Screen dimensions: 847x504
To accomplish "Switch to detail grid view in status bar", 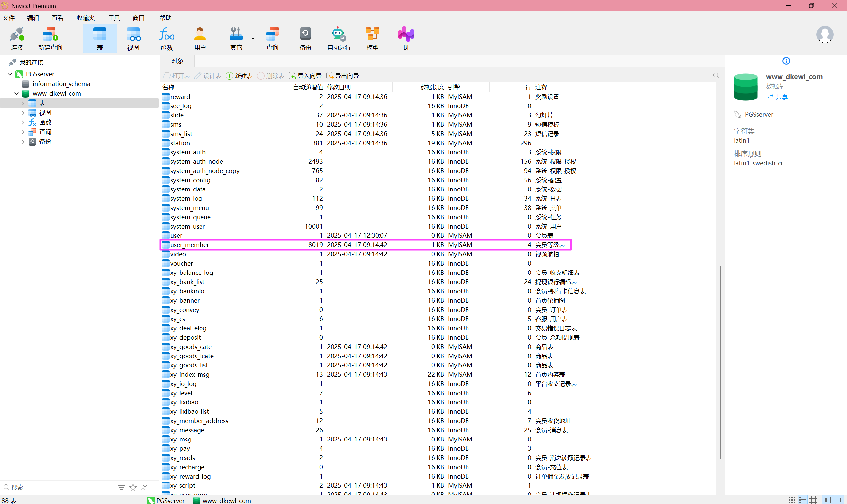I will (x=813, y=500).
